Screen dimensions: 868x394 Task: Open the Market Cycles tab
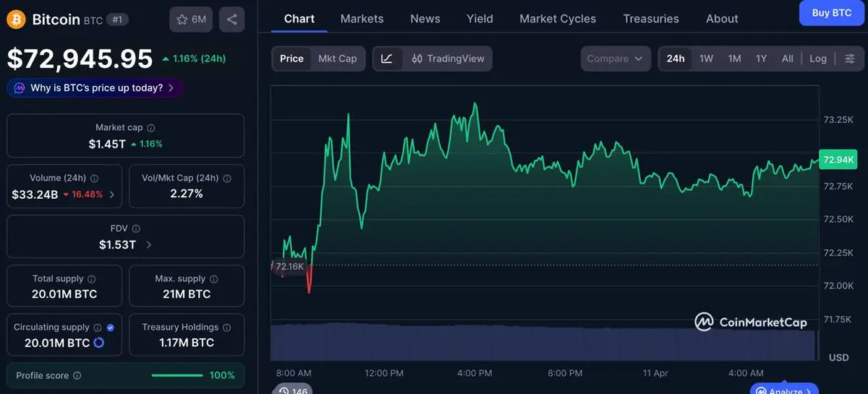pos(558,19)
